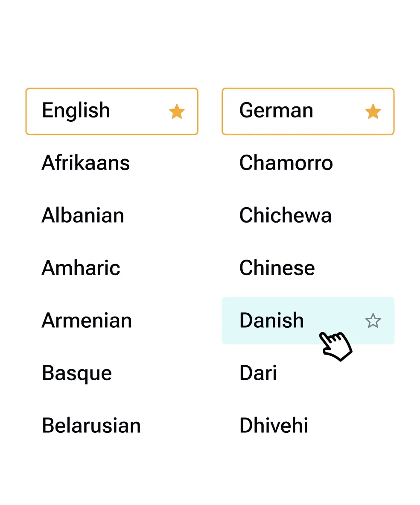Image resolution: width=420 pixels, height=505 pixels.
Task: Select Chichewa as the target language
Action: pyautogui.click(x=285, y=216)
